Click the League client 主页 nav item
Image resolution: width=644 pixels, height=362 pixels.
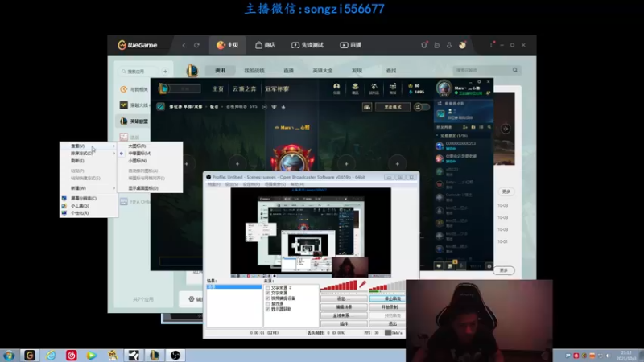tap(217, 89)
